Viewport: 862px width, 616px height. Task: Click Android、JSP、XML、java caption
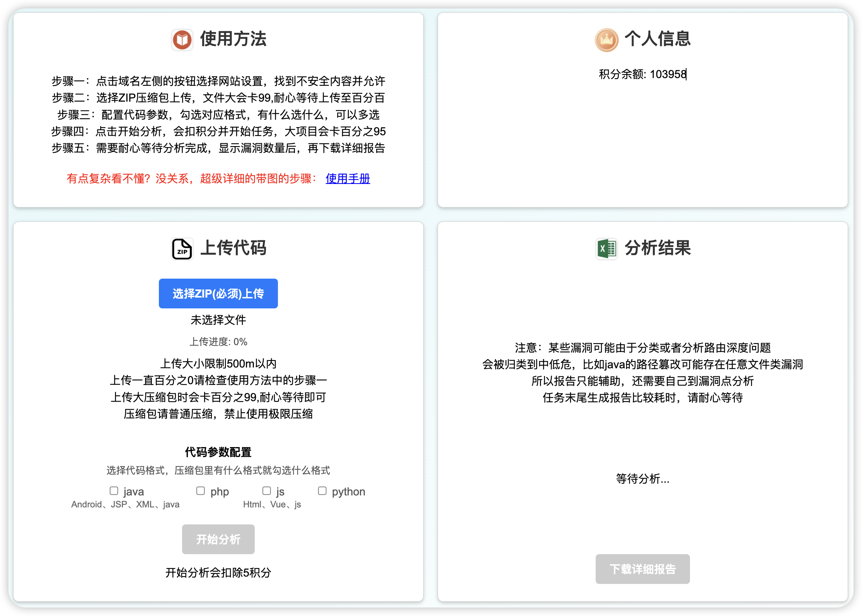[x=125, y=504]
